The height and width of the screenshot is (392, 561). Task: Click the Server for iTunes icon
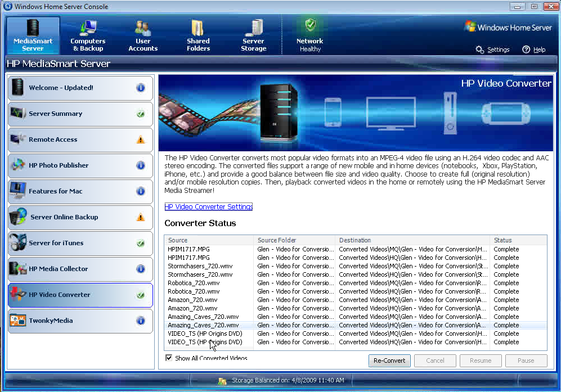point(17,242)
